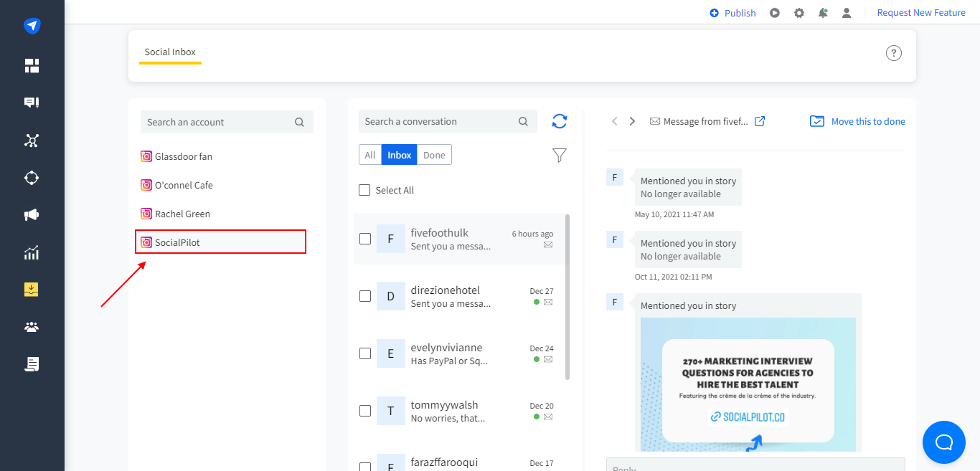Click the envelope icon beside Message from fivef
Screen dimensions: 980x471
(654, 122)
